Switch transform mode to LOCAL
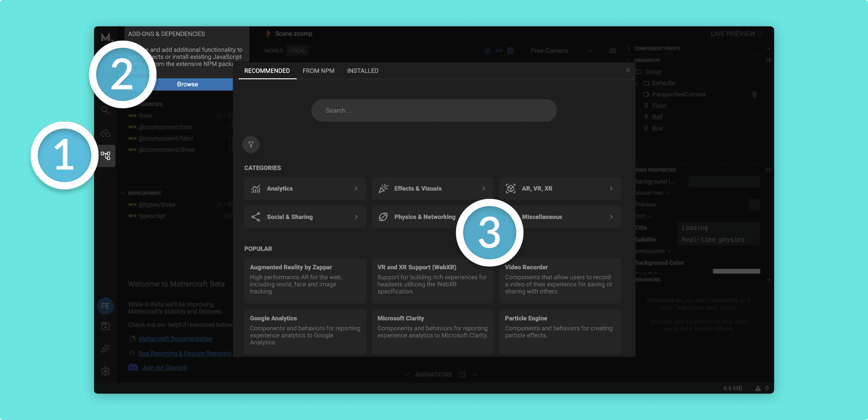Image resolution: width=868 pixels, height=420 pixels. point(297,51)
